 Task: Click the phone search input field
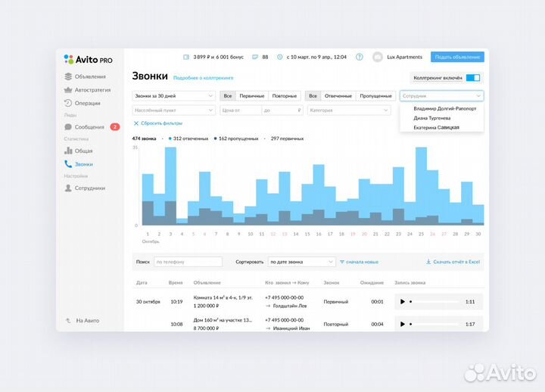[188, 262]
